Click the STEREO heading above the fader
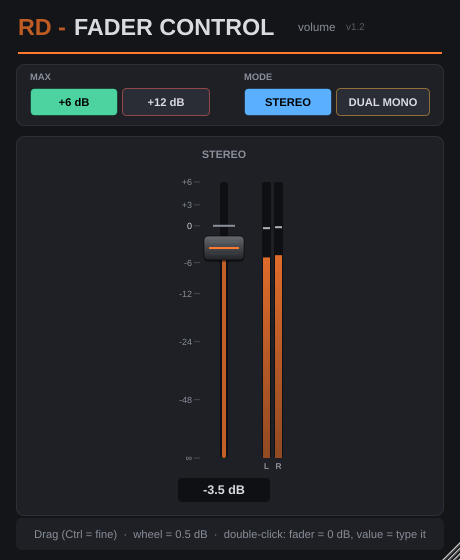The height and width of the screenshot is (560, 460). [224, 154]
